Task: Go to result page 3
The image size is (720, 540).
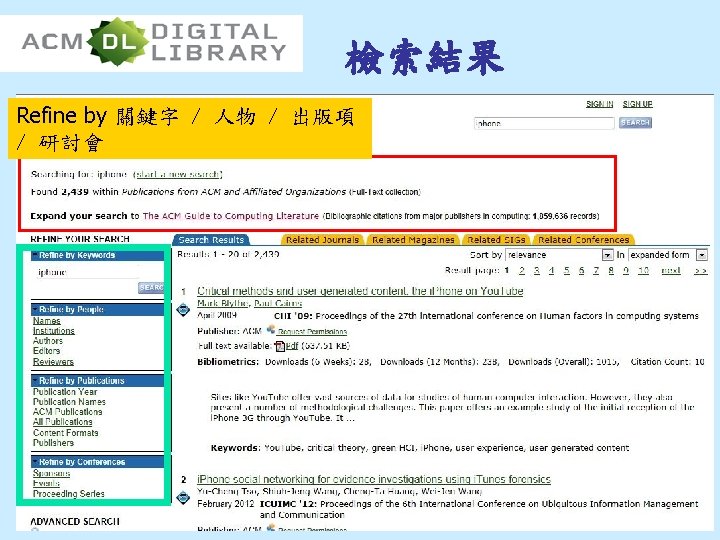Action: pyautogui.click(x=537, y=270)
